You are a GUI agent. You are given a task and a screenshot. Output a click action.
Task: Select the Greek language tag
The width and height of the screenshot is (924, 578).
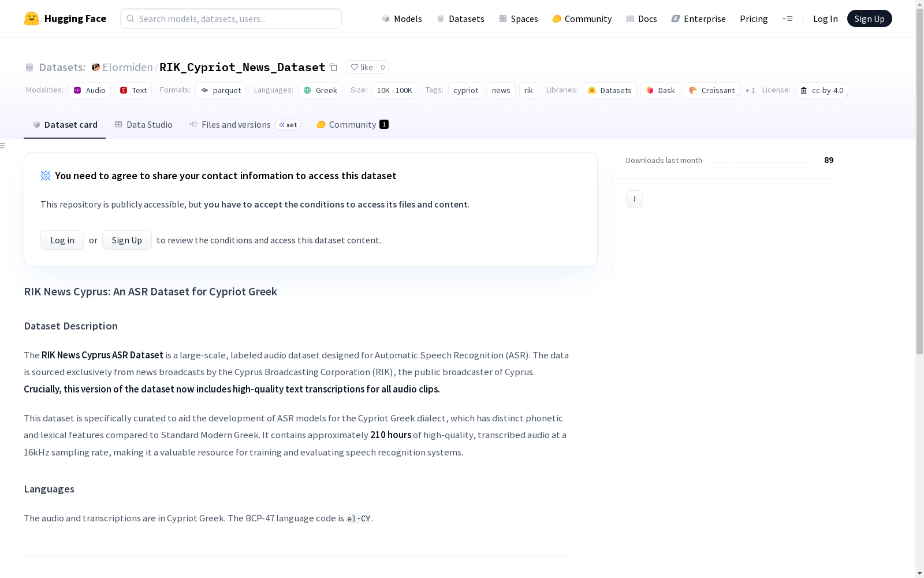click(x=321, y=90)
